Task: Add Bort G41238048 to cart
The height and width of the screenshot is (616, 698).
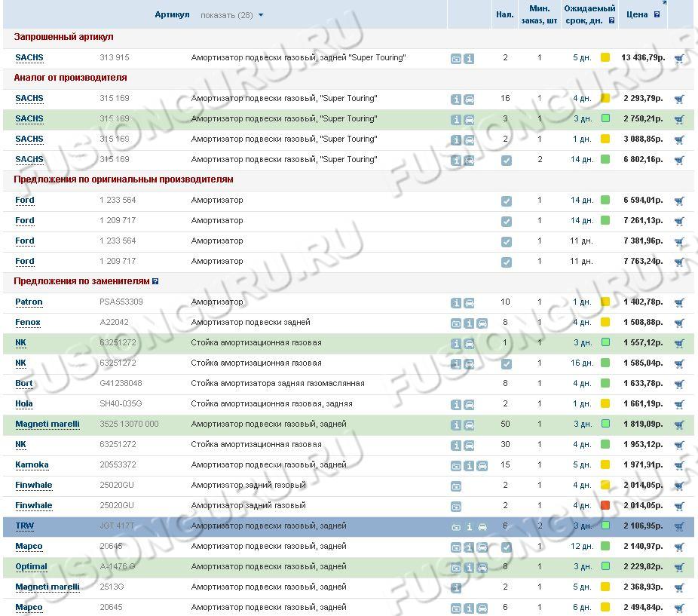Action: 679,384
